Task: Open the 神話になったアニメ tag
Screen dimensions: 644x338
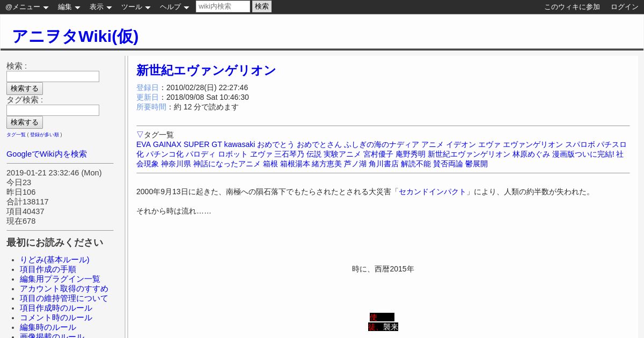Action: pyautogui.click(x=227, y=164)
